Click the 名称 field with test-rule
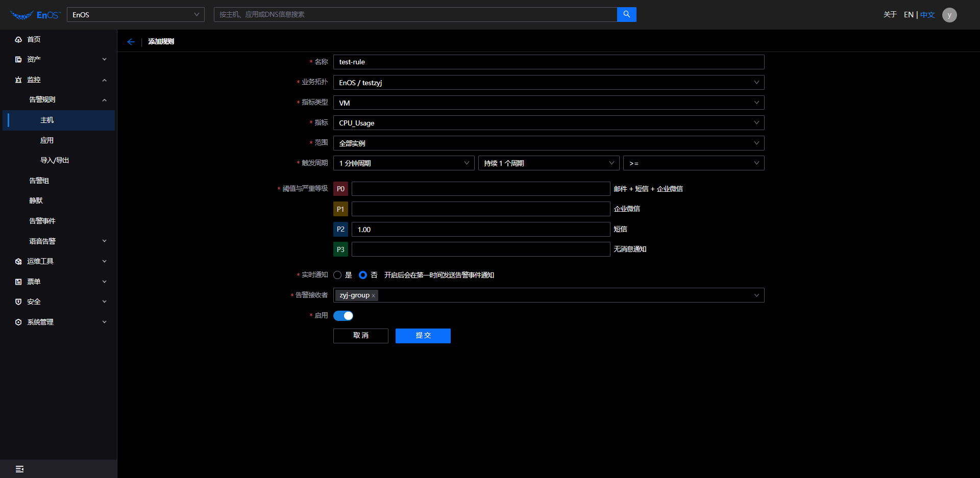Viewport: 980px width, 478px height. (549, 62)
